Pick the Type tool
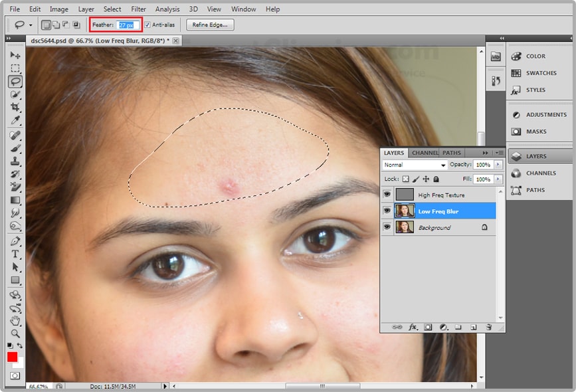This screenshot has height=392, width=576. pos(15,254)
